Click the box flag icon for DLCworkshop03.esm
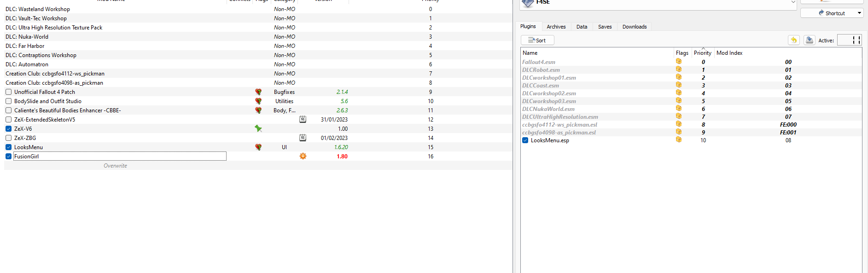The width and height of the screenshot is (868, 273). (x=679, y=100)
